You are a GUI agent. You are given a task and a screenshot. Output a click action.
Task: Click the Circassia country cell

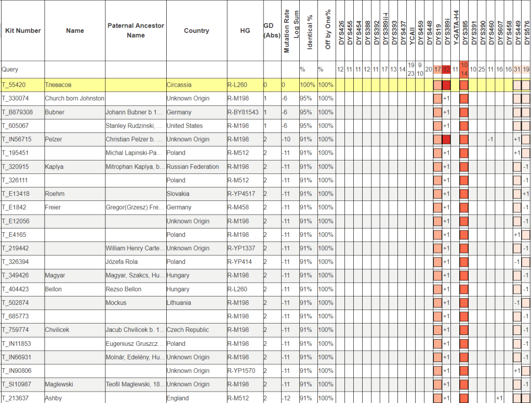[x=179, y=85]
